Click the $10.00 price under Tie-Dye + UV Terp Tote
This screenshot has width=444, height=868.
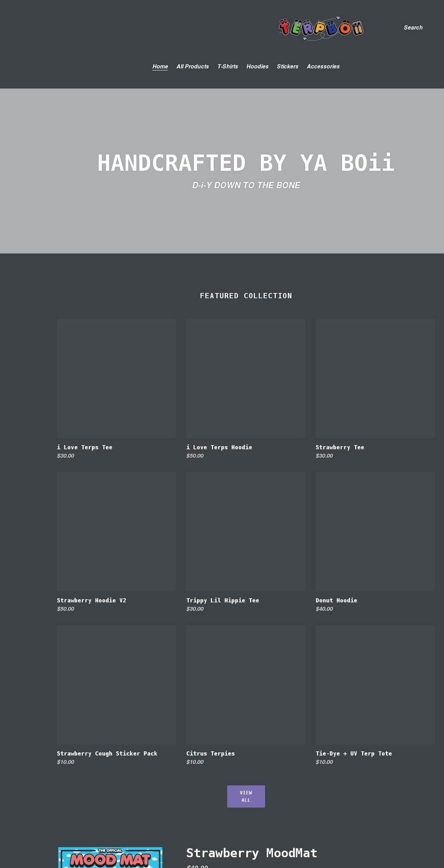(324, 762)
